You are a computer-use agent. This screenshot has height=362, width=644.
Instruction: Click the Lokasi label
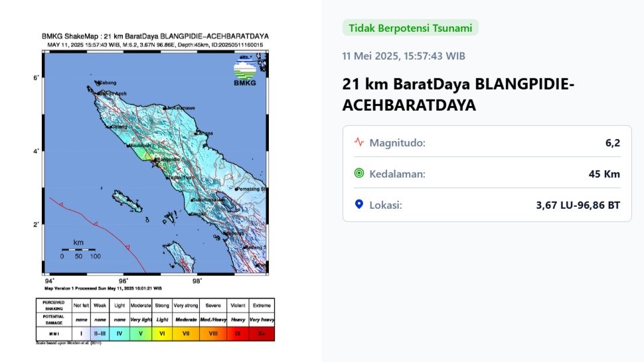click(386, 205)
